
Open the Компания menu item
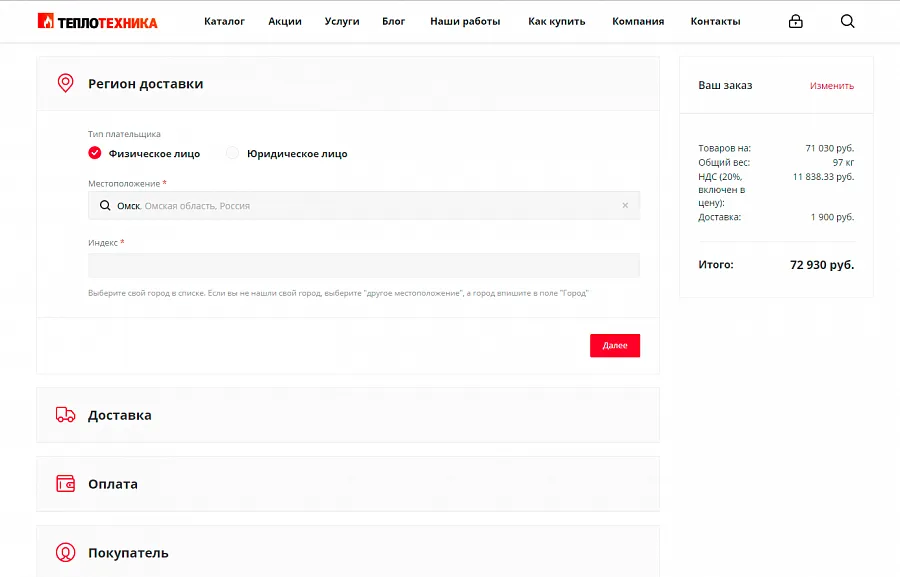pyautogui.click(x=638, y=21)
